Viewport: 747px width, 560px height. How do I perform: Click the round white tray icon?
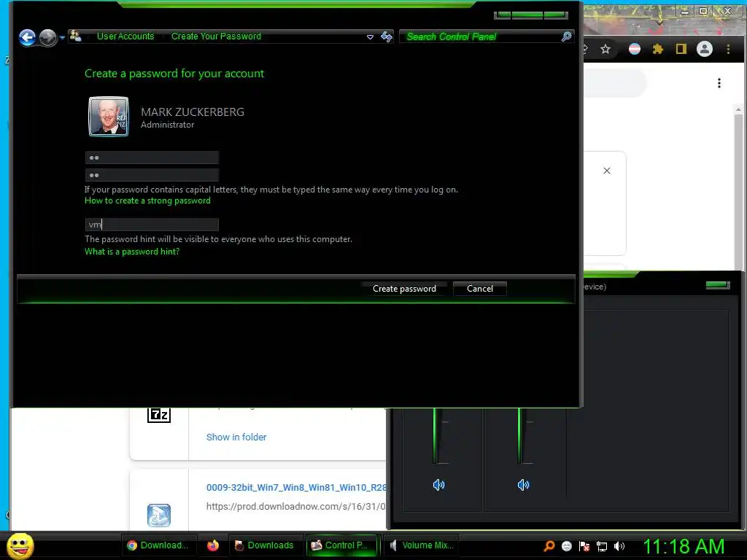tap(566, 545)
